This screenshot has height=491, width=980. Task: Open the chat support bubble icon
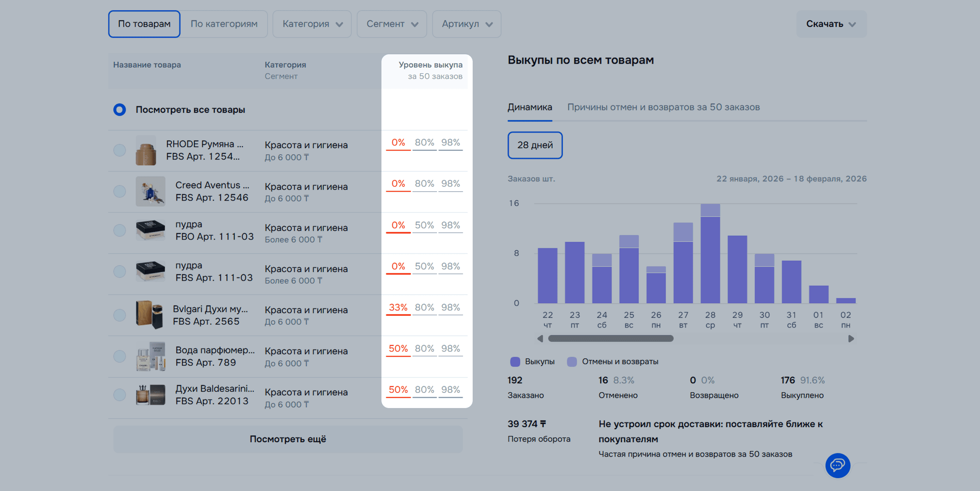pyautogui.click(x=838, y=465)
